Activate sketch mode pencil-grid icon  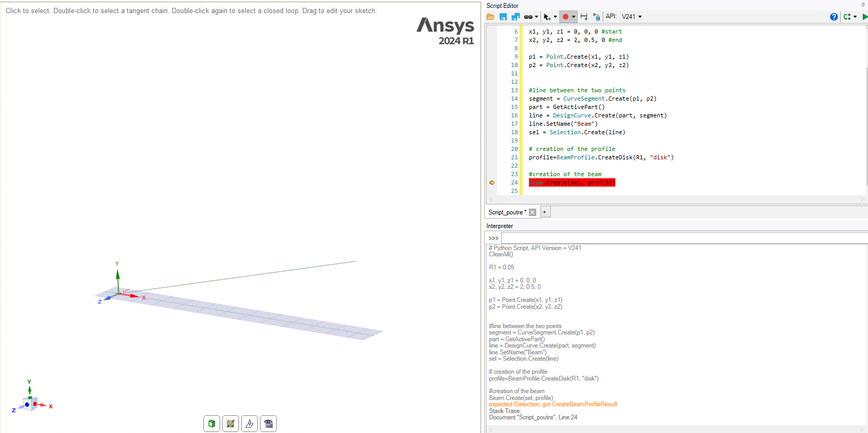tap(231, 424)
